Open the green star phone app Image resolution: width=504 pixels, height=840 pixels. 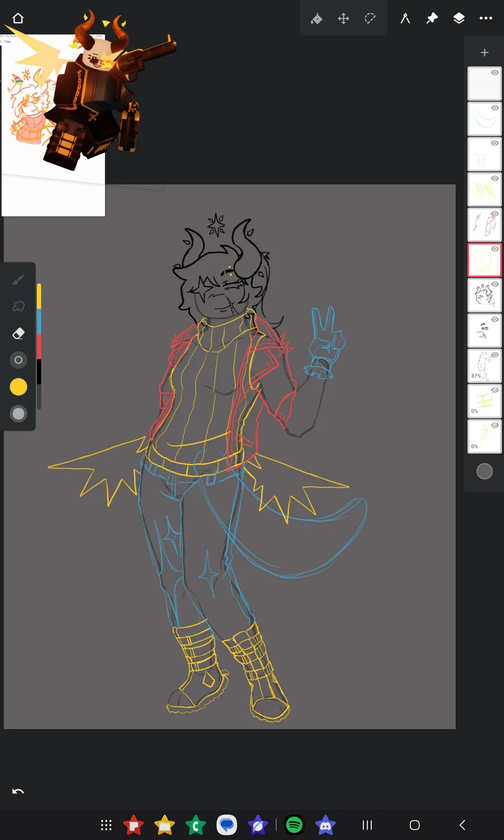[195, 825]
